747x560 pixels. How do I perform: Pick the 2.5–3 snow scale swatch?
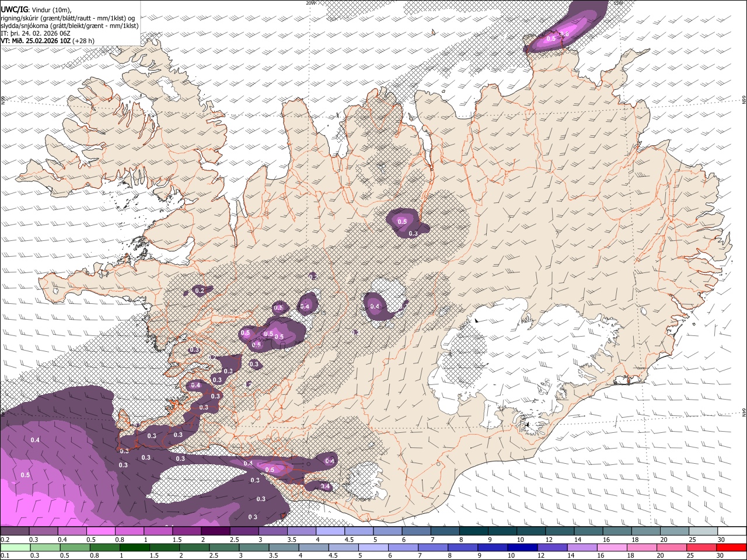(x=244, y=531)
